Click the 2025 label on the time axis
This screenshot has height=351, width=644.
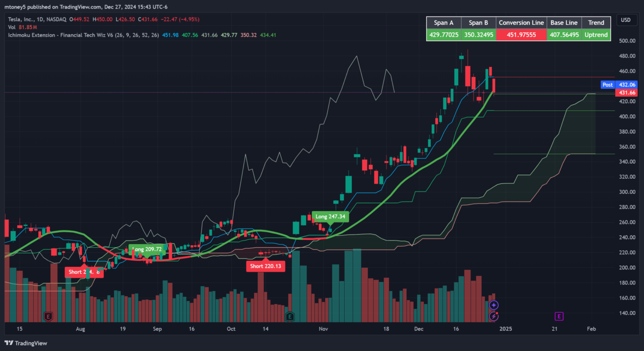[506, 329]
